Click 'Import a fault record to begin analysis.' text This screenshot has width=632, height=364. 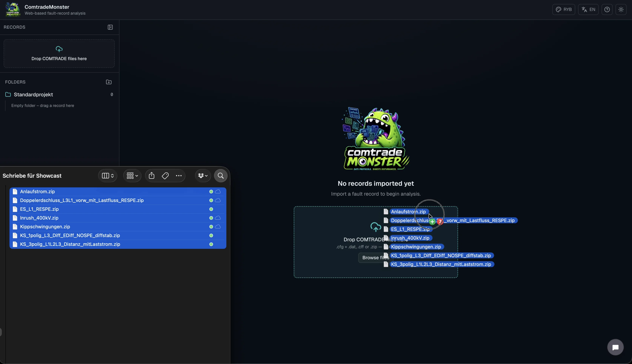(376, 194)
